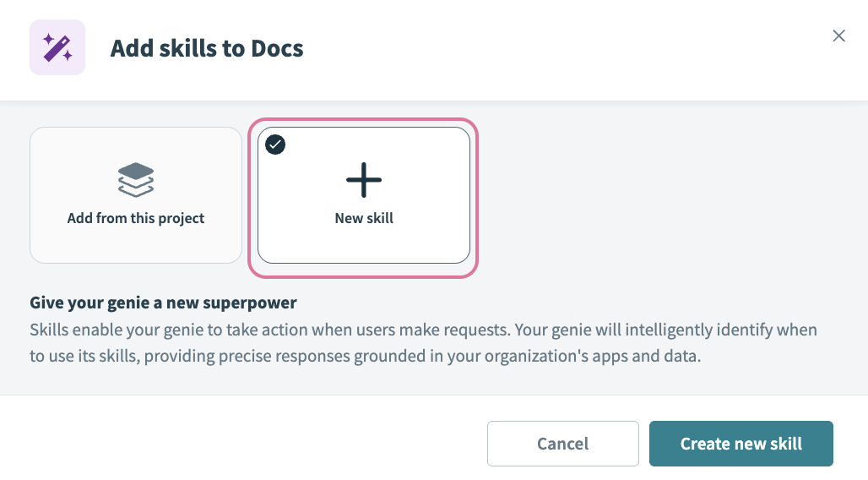Image resolution: width=868 pixels, height=480 pixels.
Task: Click the "Add from this project" label
Action: [x=136, y=218]
